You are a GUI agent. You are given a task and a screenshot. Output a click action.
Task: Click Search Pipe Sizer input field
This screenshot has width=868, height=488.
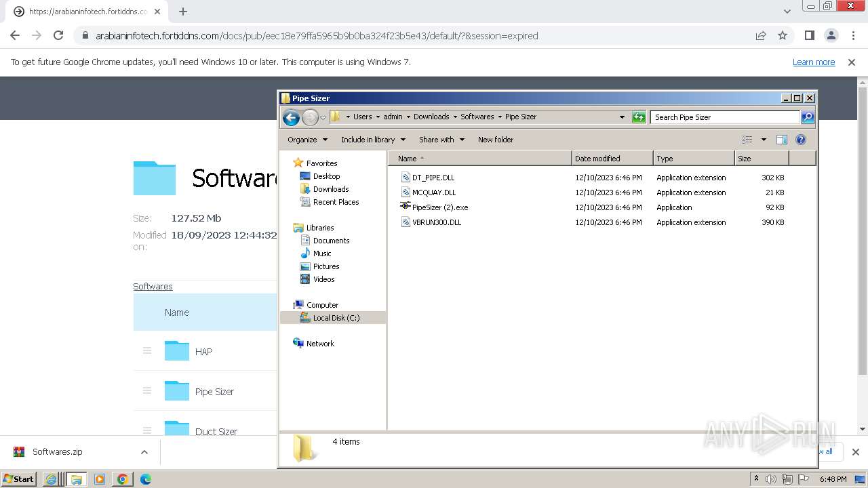coord(724,117)
